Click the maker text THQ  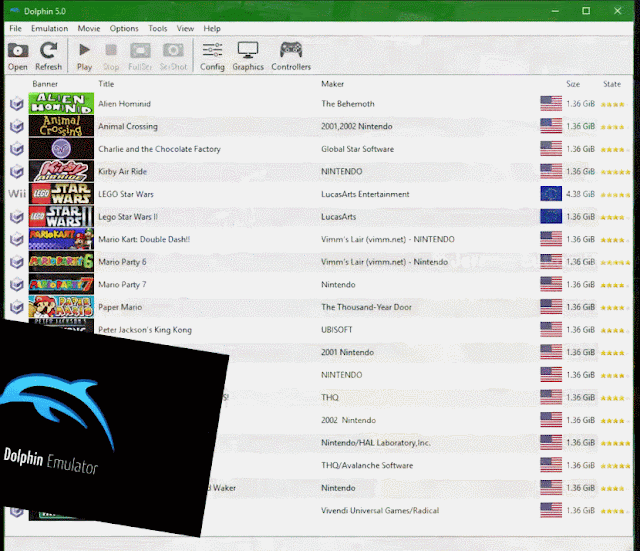[x=330, y=397]
